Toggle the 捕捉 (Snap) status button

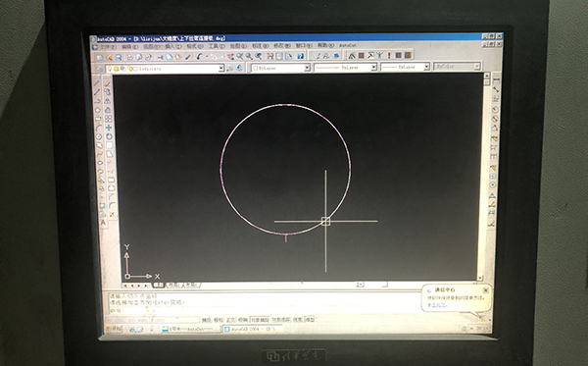207,320
